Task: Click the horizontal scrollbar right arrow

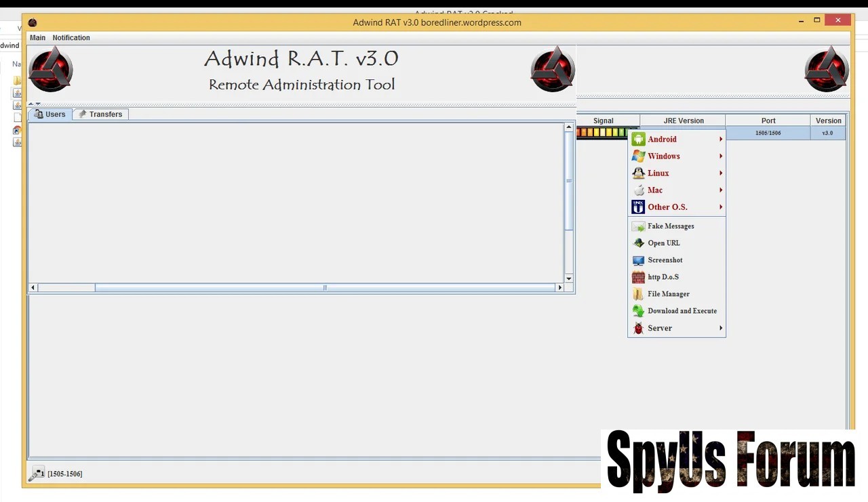Action: point(559,288)
